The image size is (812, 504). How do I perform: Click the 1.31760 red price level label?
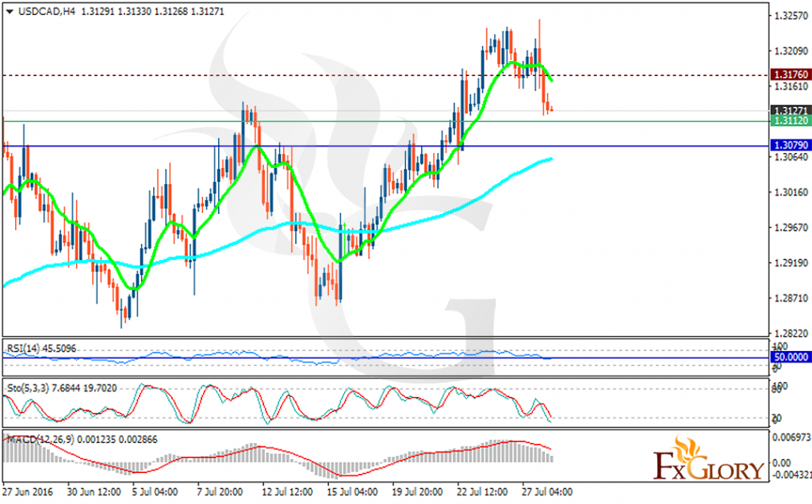pyautogui.click(x=791, y=75)
